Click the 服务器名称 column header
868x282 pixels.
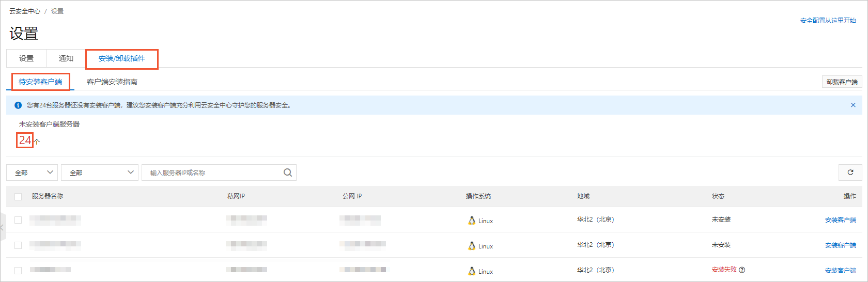(x=48, y=196)
